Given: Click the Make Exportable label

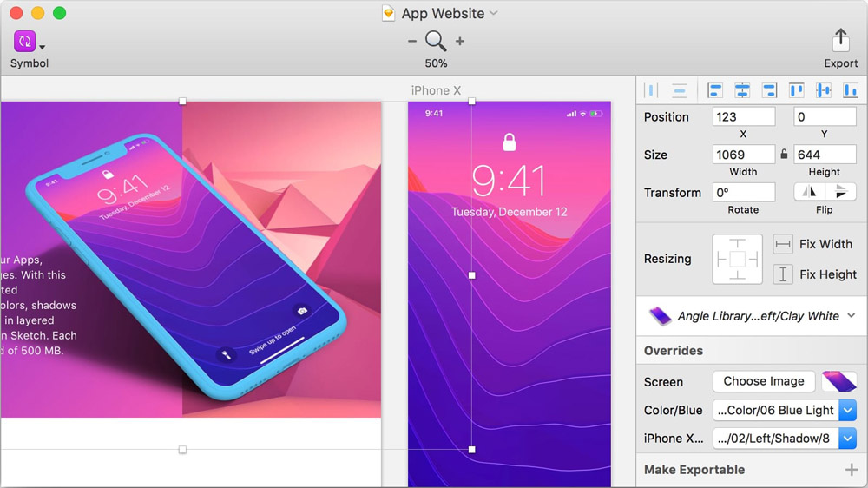Looking at the screenshot, I should [694, 470].
